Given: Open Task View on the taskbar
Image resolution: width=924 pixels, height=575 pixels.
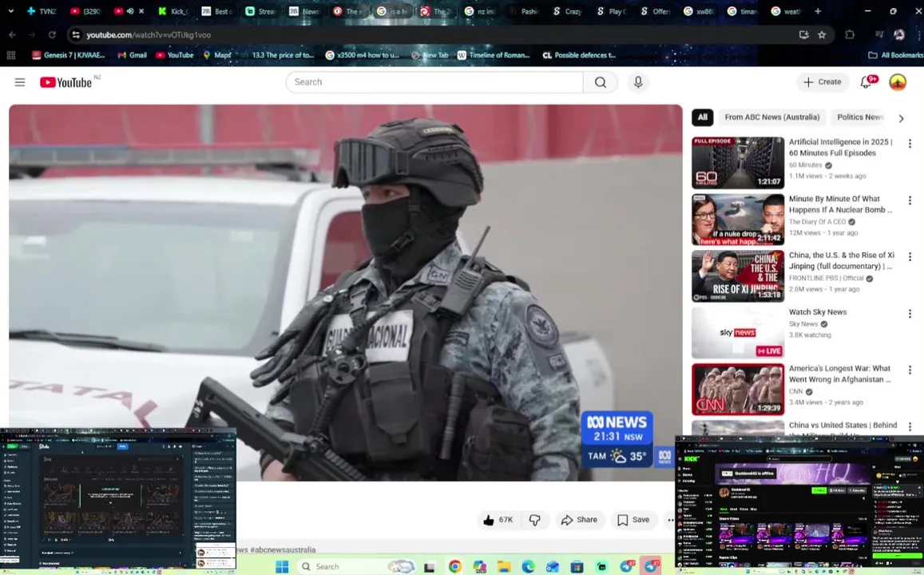Looking at the screenshot, I should click(x=430, y=567).
